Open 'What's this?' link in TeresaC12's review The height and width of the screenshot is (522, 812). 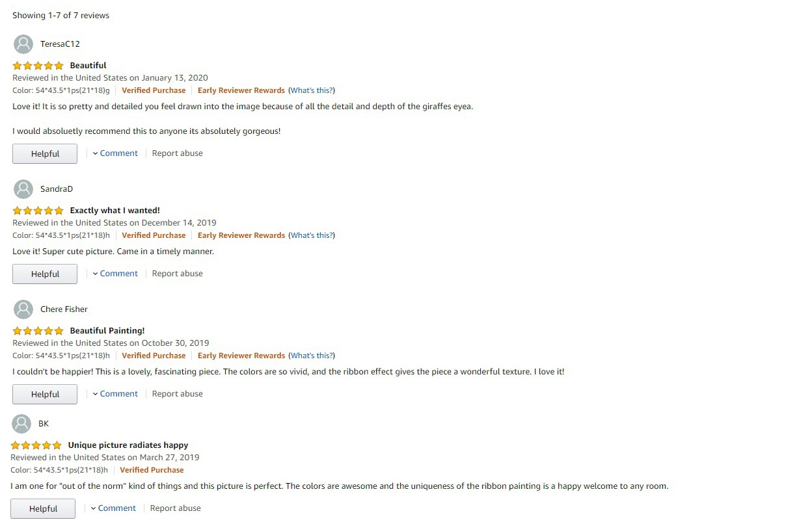(x=312, y=90)
